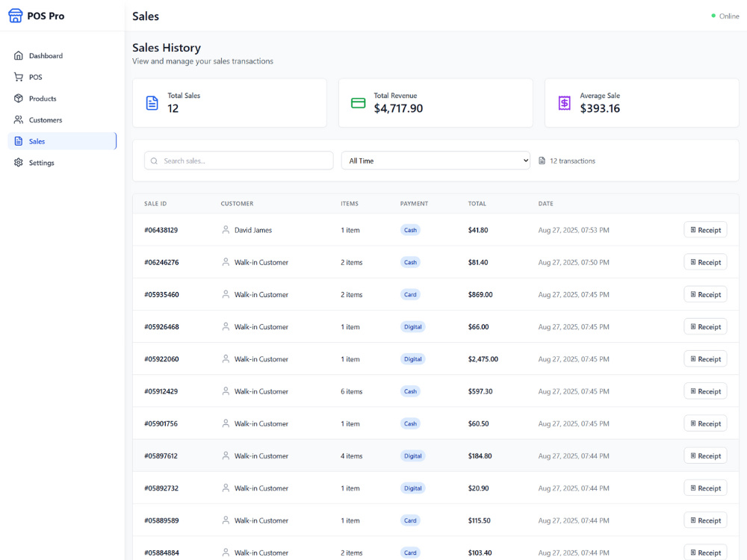Click the $184.80 total amount
This screenshot has width=747, height=560.
(480, 455)
